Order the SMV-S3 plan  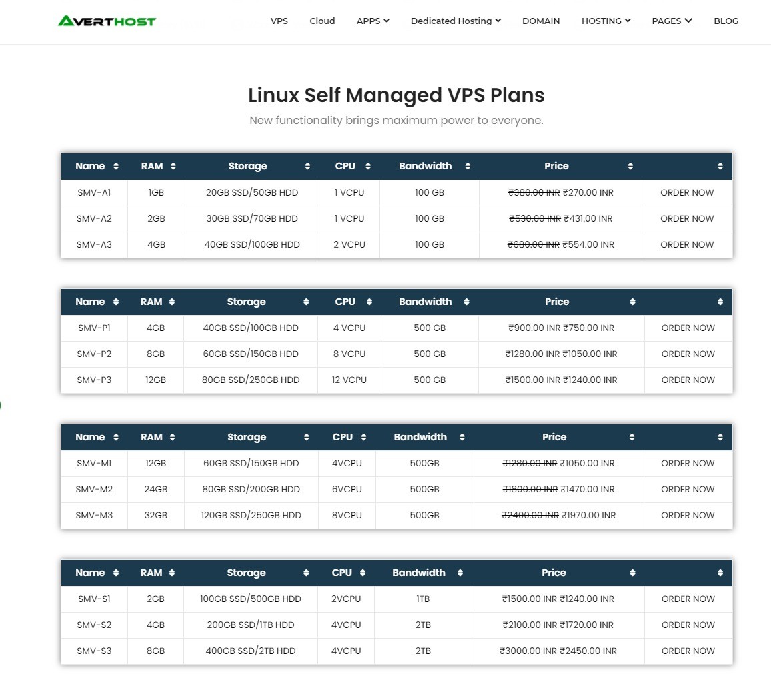(x=688, y=651)
